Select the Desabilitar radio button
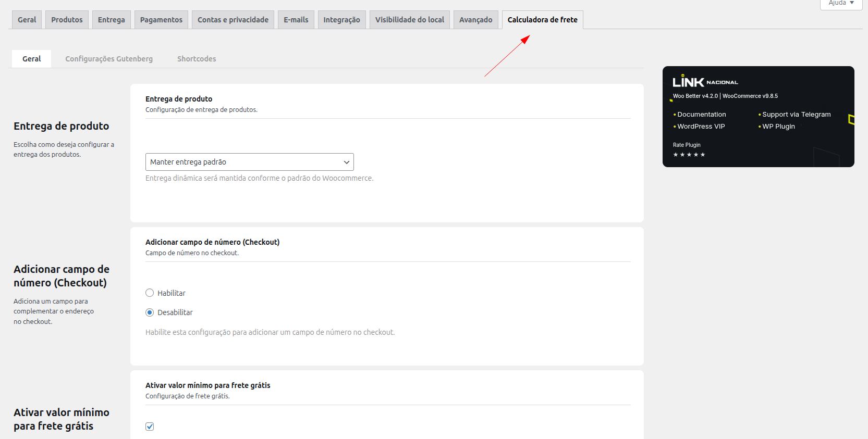 pyautogui.click(x=150, y=312)
